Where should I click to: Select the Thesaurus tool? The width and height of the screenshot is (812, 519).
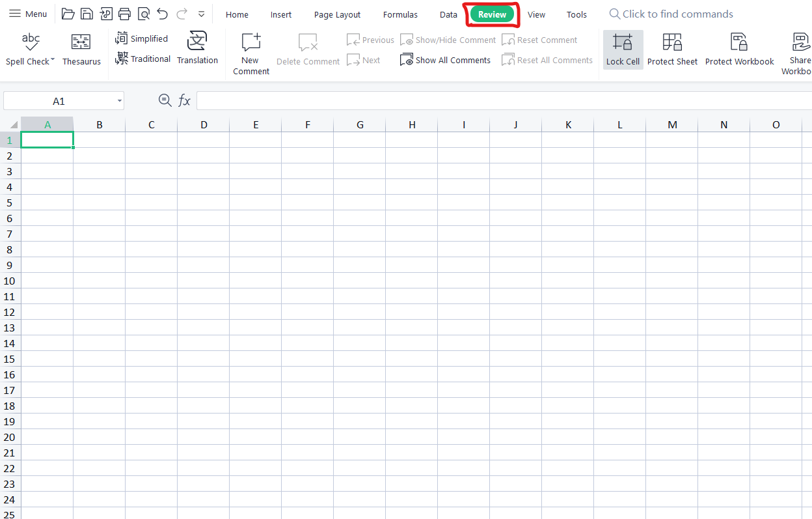[81, 49]
